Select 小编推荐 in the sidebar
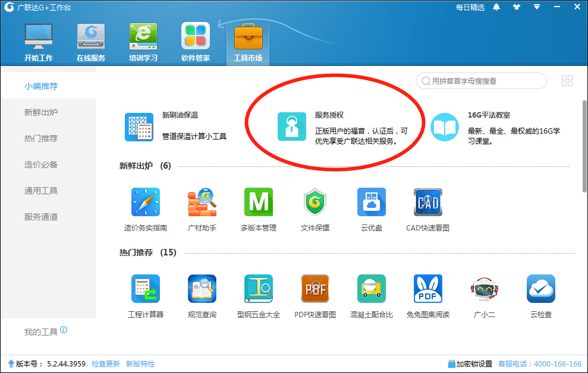The height and width of the screenshot is (373, 588). pos(41,86)
